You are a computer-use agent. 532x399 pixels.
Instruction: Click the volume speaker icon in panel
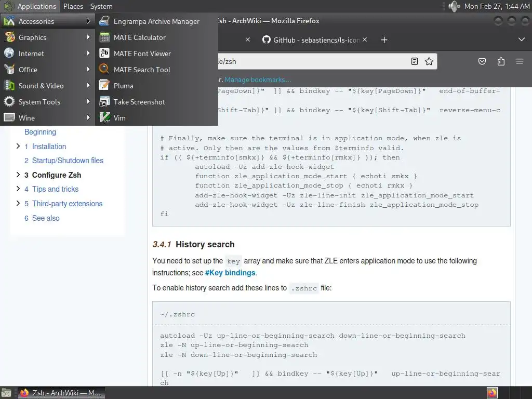click(x=454, y=6)
